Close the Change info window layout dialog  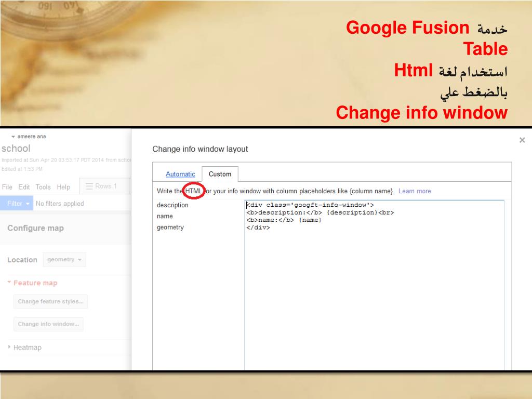tap(522, 140)
